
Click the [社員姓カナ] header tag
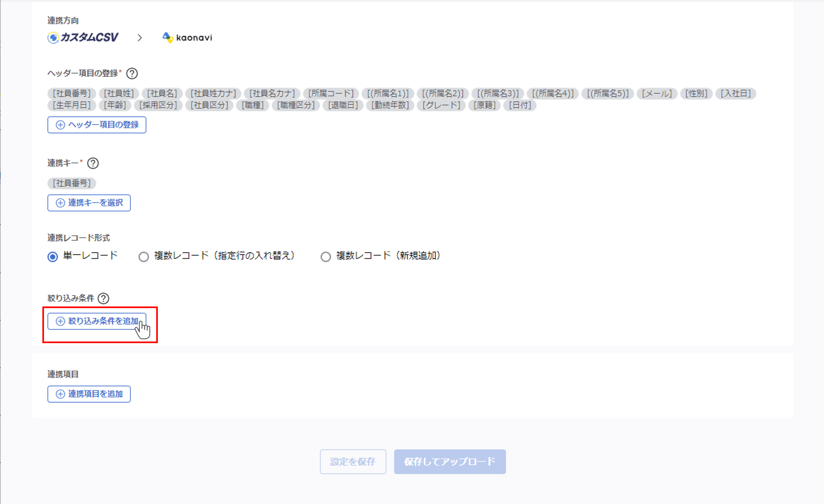213,93
